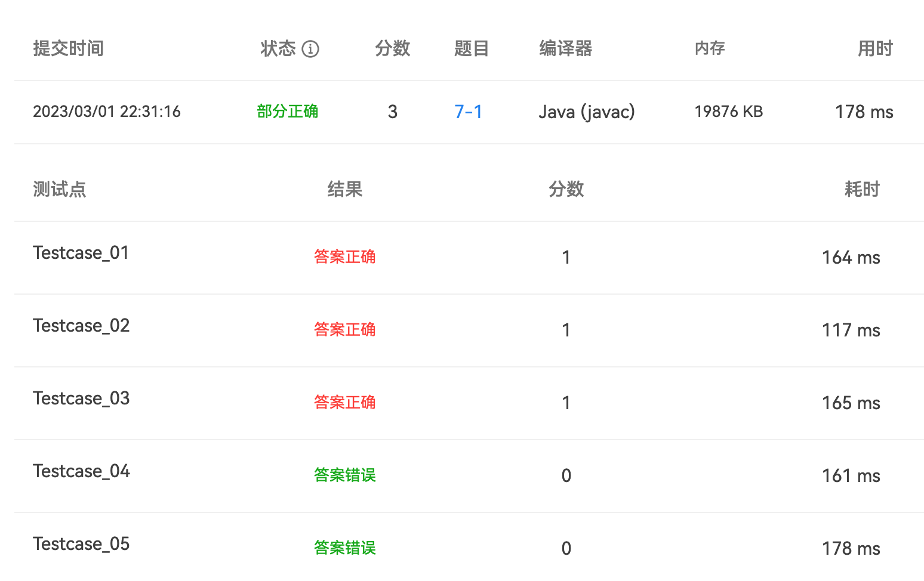This screenshot has width=924, height=581.
Task: Click the Java (javac) compiler cell
Action: (x=587, y=112)
